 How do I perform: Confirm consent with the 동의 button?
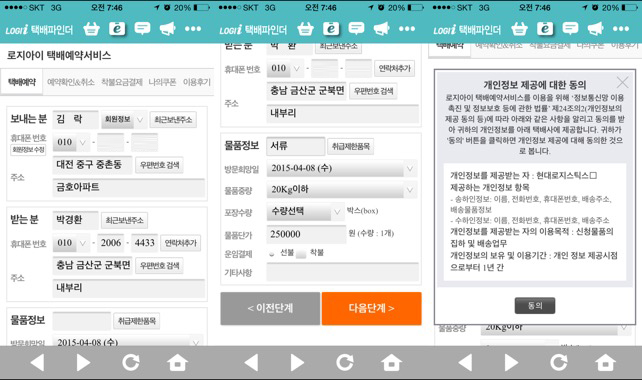(x=535, y=305)
